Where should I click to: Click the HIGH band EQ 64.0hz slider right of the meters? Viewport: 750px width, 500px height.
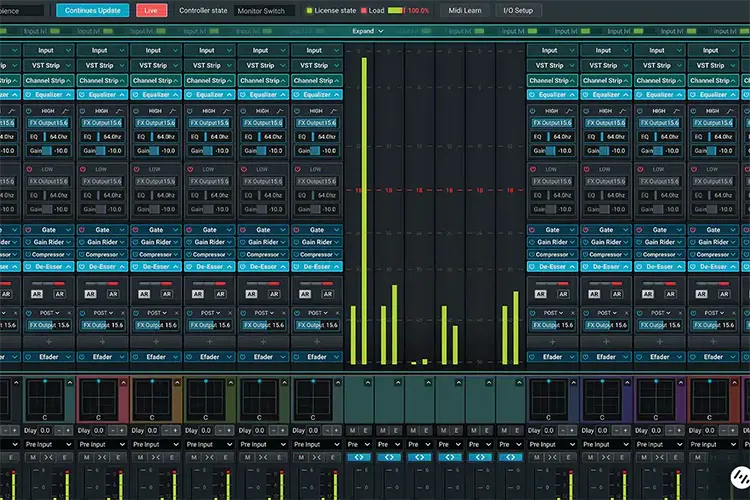pos(552,137)
